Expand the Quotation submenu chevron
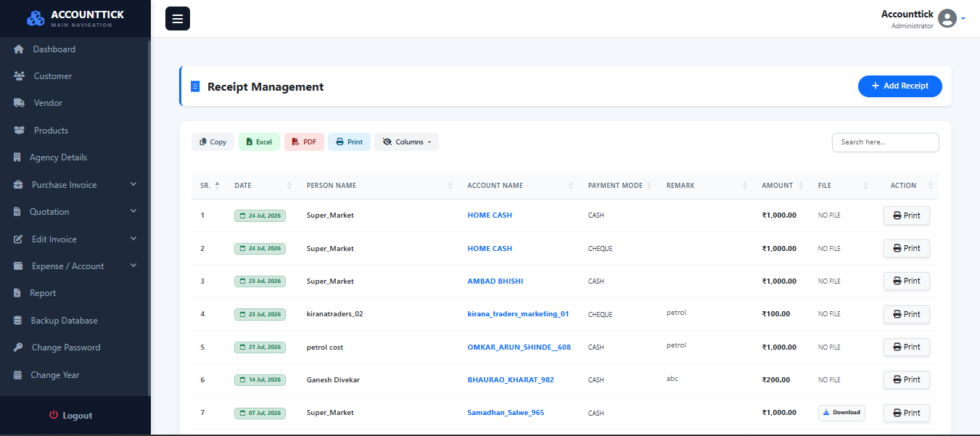This screenshot has height=436, width=980. pyautogui.click(x=133, y=211)
